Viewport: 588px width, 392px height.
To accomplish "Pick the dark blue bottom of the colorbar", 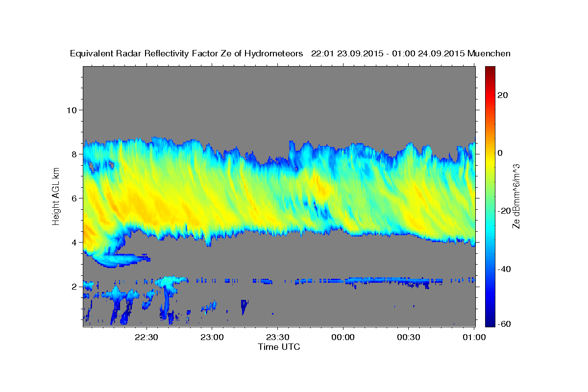I will point(490,322).
